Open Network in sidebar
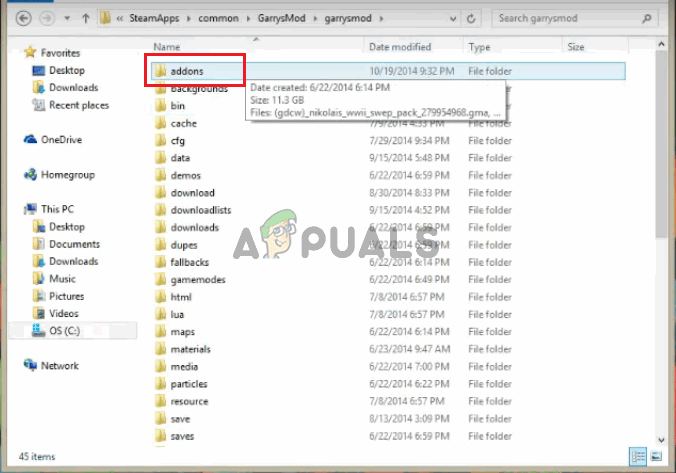This screenshot has width=676, height=473. (59, 366)
